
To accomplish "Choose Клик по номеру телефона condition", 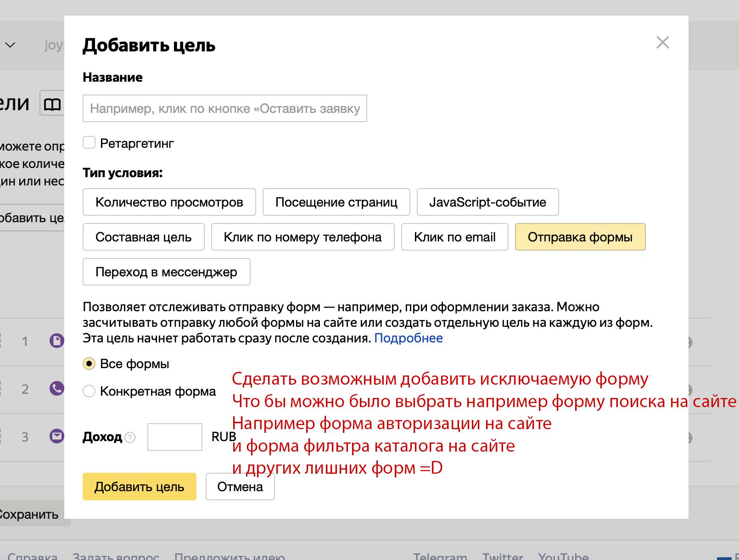I will pyautogui.click(x=302, y=237).
